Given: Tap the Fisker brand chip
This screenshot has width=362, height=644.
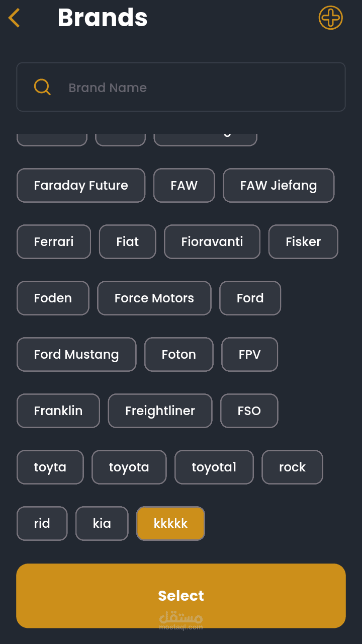Looking at the screenshot, I should (303, 242).
